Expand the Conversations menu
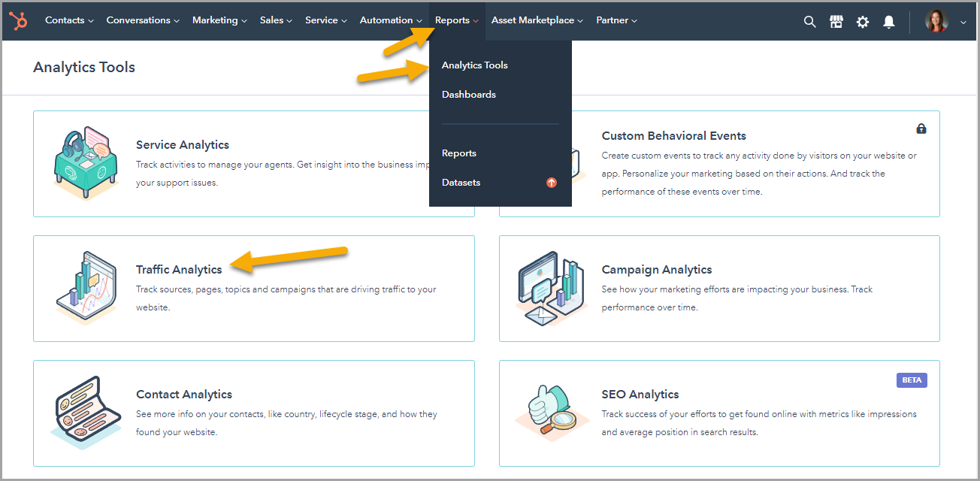The image size is (980, 481). pyautogui.click(x=143, y=20)
